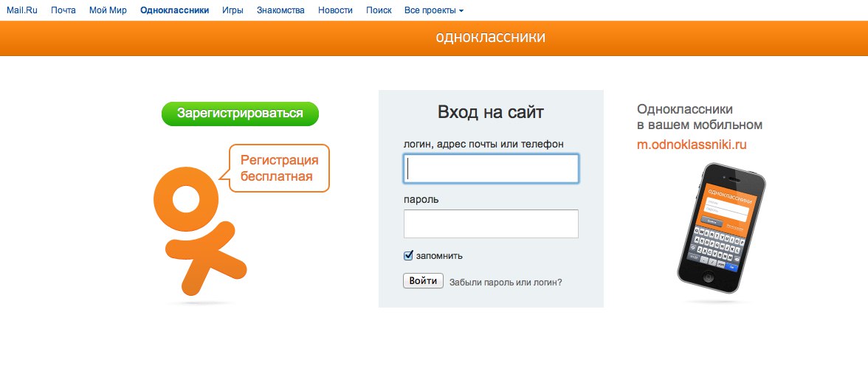Click the Регистрация бесплатная speech bubble

pyautogui.click(x=278, y=168)
